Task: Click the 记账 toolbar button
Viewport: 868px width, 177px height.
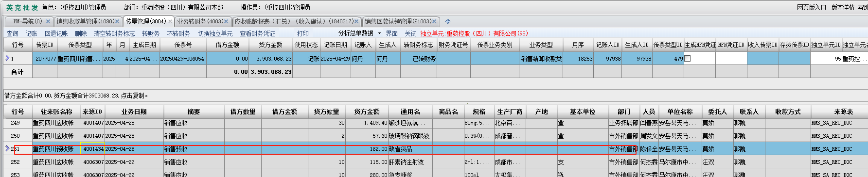Action: point(31,33)
